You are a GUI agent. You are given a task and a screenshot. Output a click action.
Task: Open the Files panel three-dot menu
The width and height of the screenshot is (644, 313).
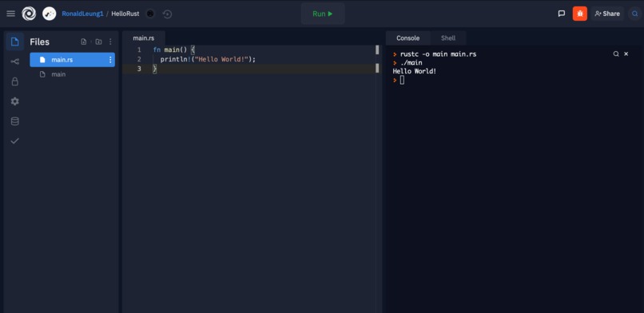(x=110, y=42)
